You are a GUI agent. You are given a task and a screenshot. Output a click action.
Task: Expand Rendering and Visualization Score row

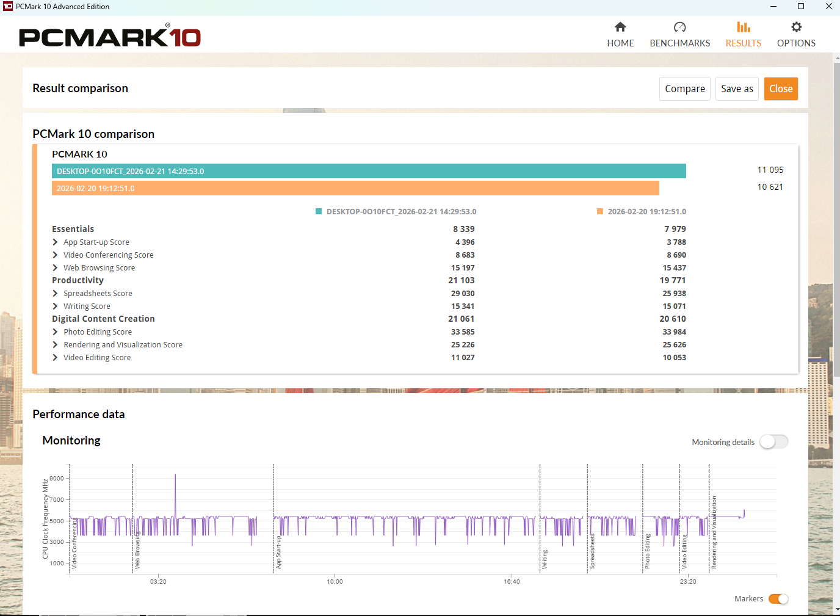[55, 345]
